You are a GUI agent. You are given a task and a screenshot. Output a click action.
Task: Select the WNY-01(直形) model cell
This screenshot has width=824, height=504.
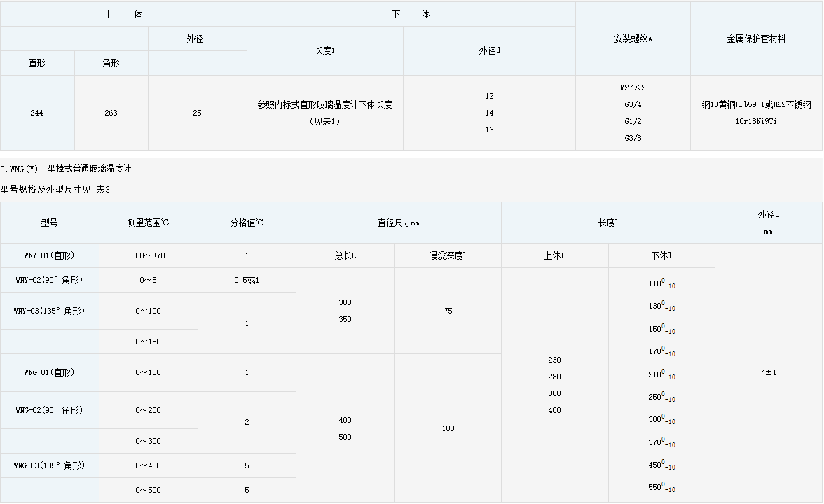pyautogui.click(x=49, y=255)
